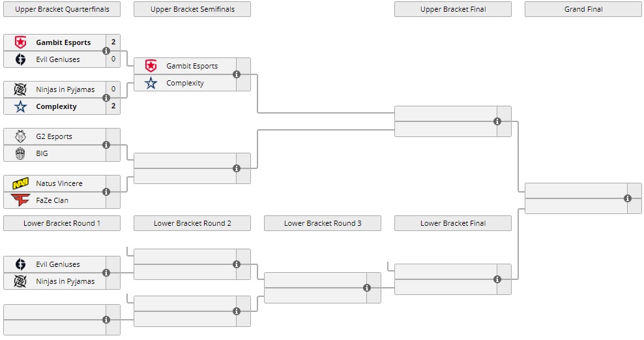644x340 pixels.
Task: Open Upper Bracket Final match info
Action: tap(497, 121)
